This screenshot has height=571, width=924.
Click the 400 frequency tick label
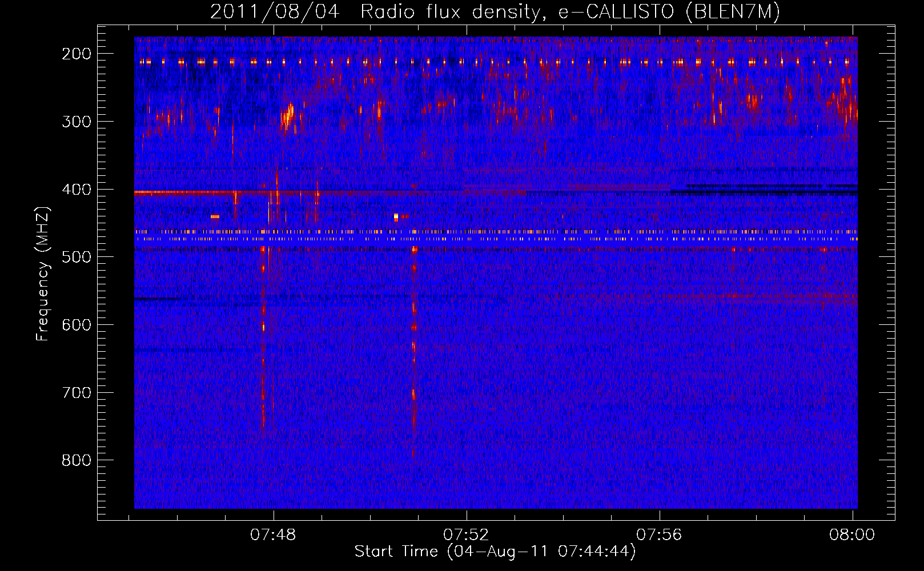(77, 190)
